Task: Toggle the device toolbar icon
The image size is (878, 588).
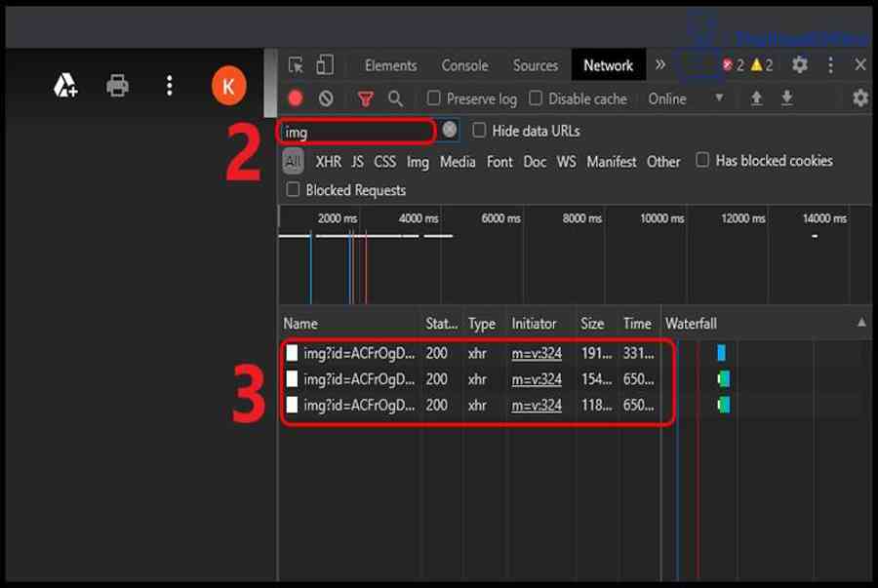Action: [x=325, y=65]
